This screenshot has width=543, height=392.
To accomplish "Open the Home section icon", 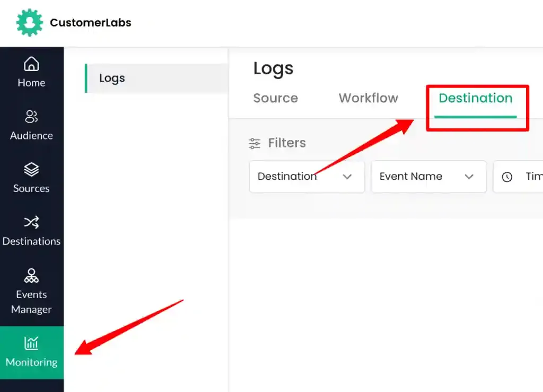I will (31, 64).
